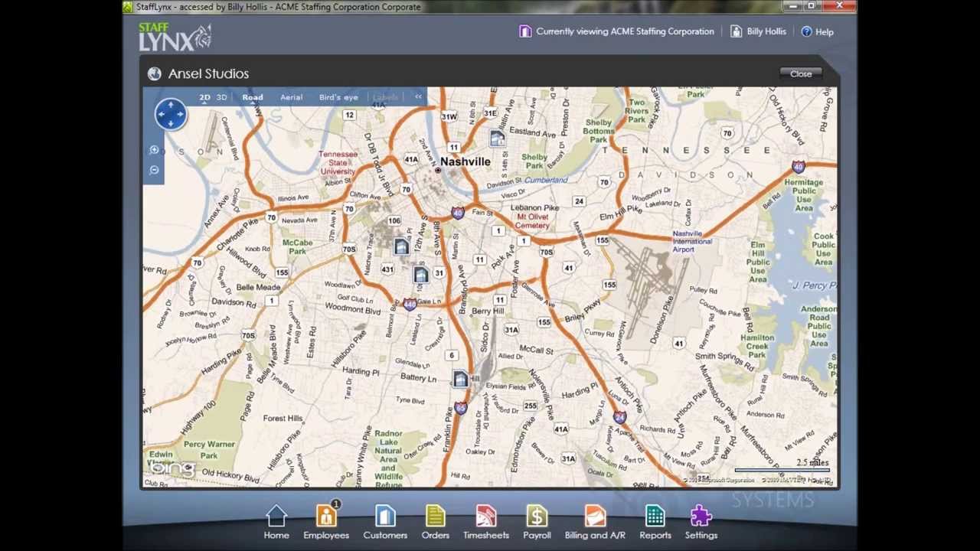
Task: Click Hamilton Creek Park label
Action: (757, 346)
